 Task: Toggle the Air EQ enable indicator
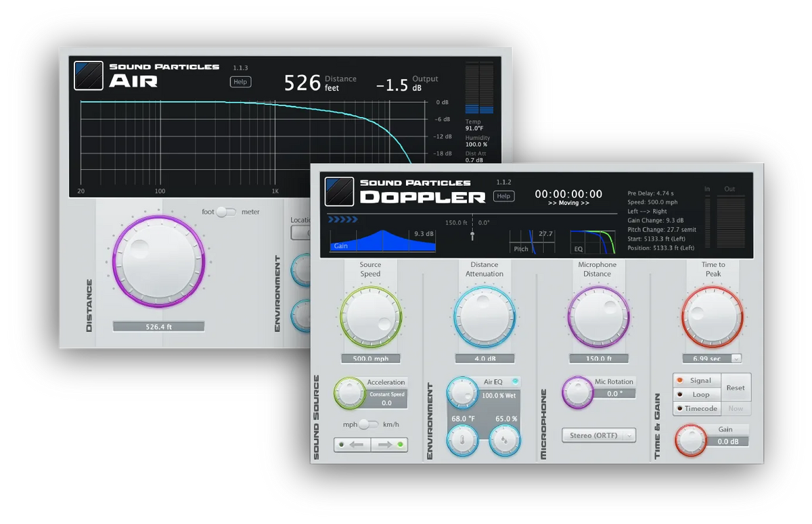515,381
